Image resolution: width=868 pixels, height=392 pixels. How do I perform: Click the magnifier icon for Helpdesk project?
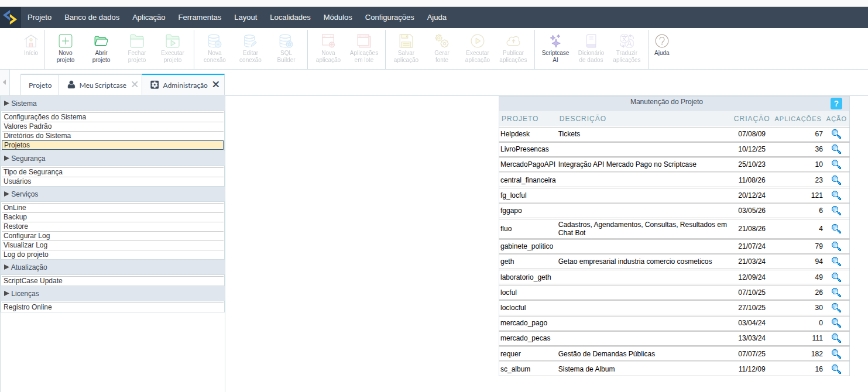(836, 134)
